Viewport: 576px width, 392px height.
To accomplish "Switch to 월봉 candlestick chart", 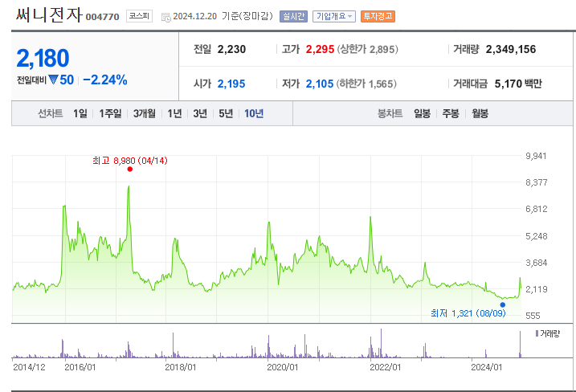I will pyautogui.click(x=480, y=113).
